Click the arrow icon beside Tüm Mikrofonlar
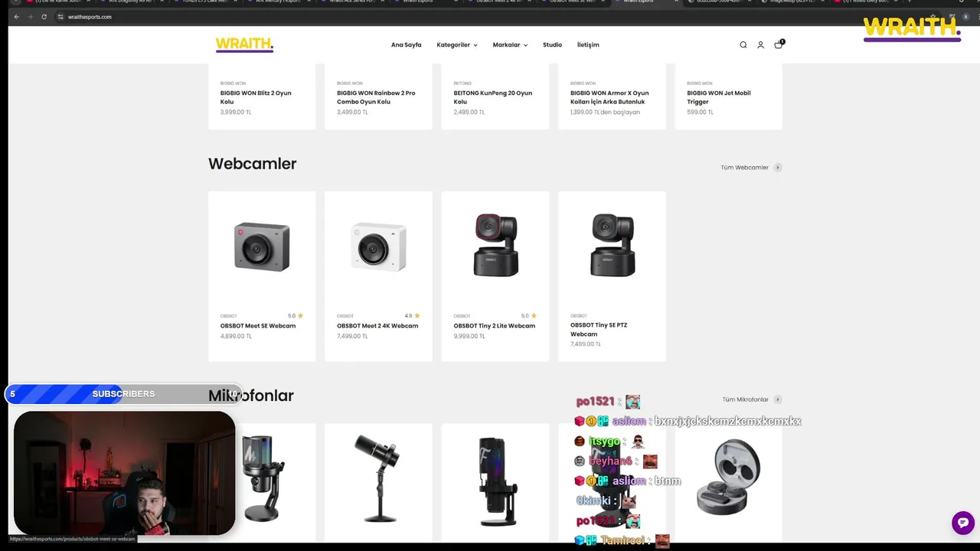Screen dimensions: 980x551 778,399
